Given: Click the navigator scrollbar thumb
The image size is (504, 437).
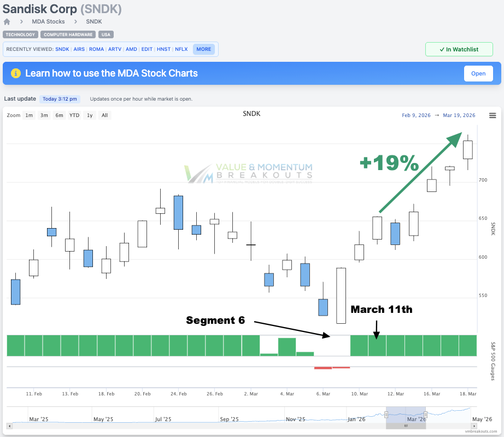Looking at the screenshot, I should (406, 426).
